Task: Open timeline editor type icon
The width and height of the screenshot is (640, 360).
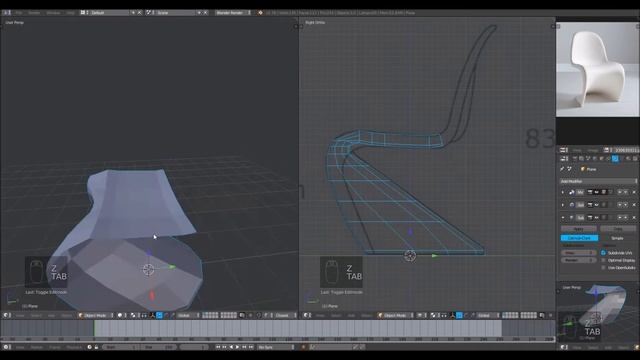Action: pos(6,347)
